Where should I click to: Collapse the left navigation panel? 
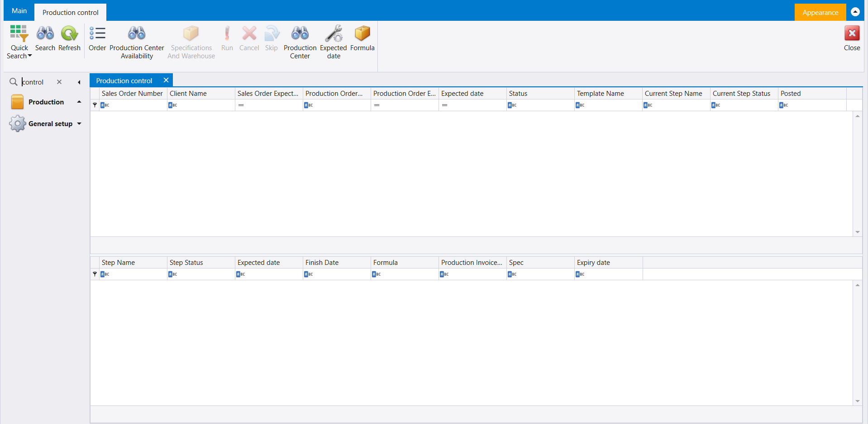pos(79,82)
